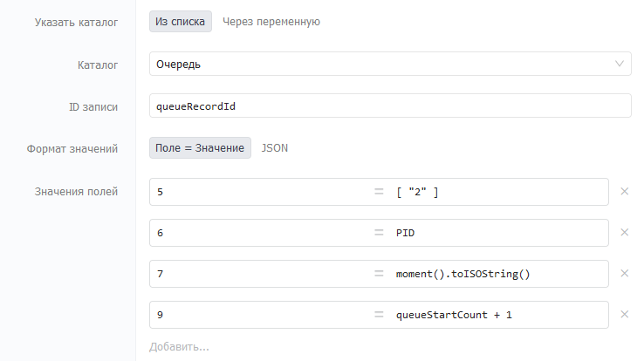Focus the ID записи queueRecordId field
Image resolution: width=644 pixels, height=361 pixels.
[x=390, y=106]
